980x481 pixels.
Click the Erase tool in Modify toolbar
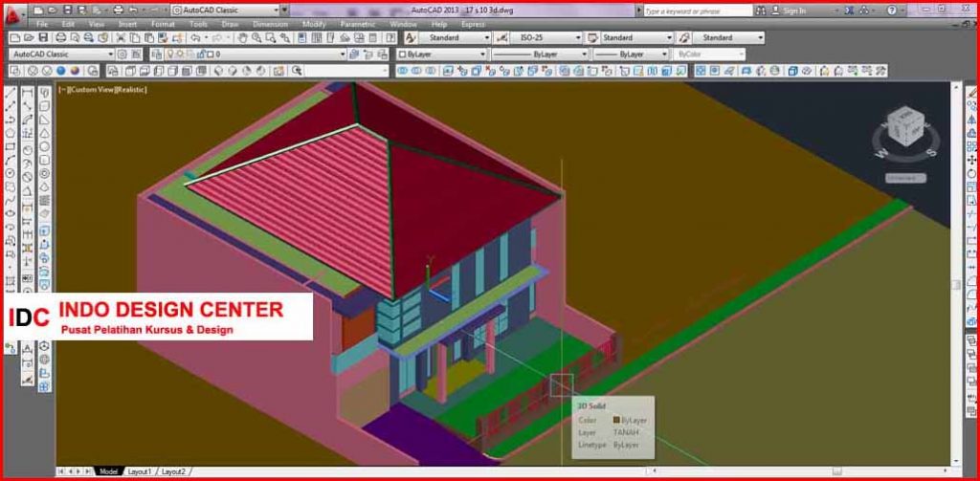click(972, 93)
